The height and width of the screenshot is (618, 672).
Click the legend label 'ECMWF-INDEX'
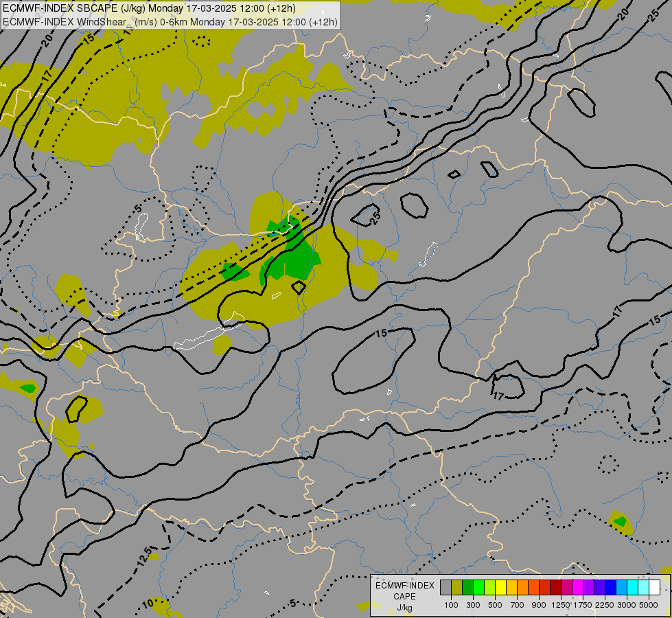pos(405,586)
